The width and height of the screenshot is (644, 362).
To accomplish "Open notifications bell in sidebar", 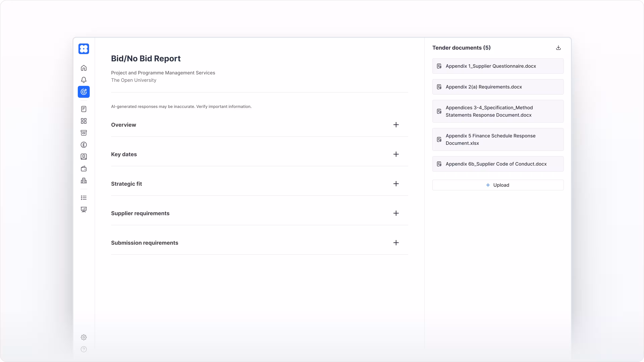I will click(84, 80).
